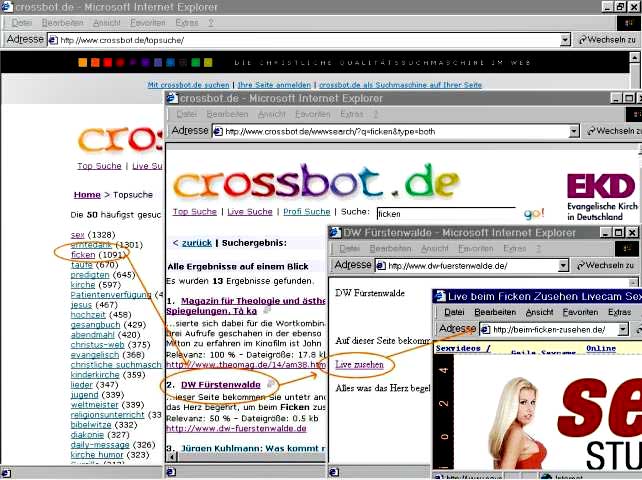Click Profi Suche link in the search results window

coord(307,212)
